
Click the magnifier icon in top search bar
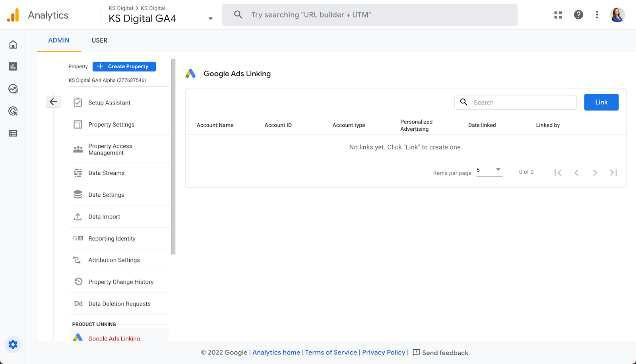click(x=238, y=15)
